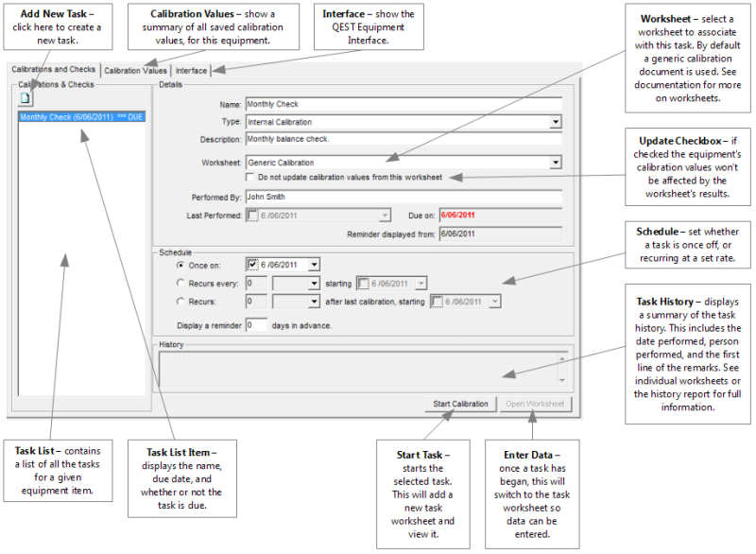Open the Interface tab
Image resolution: width=756 pixels, height=554 pixels.
tap(191, 69)
